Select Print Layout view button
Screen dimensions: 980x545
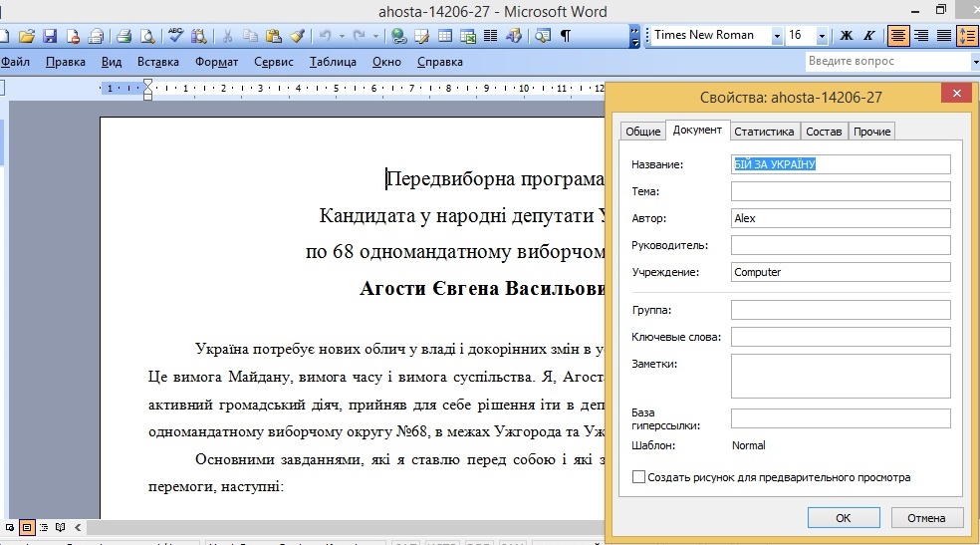[x=27, y=527]
